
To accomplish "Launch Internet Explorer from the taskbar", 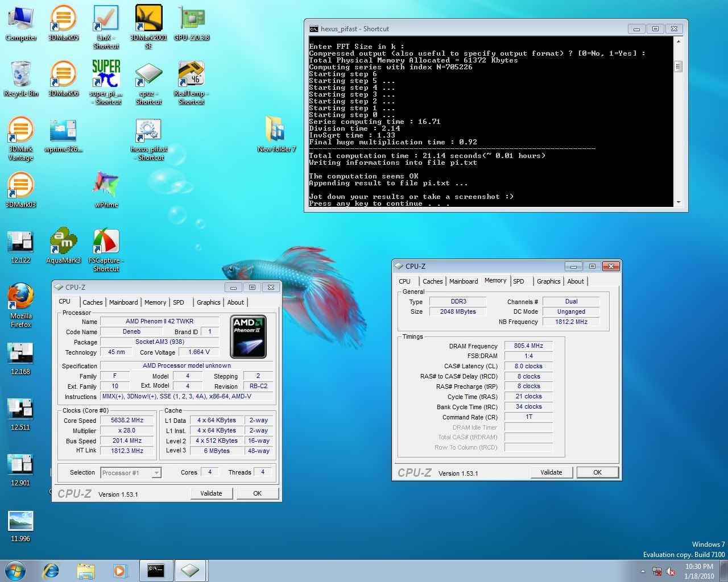I will tap(52, 571).
